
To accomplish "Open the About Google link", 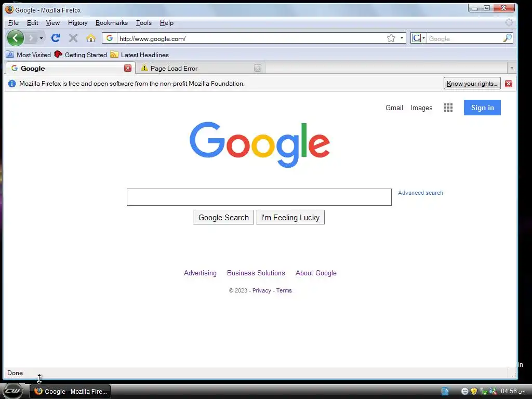I will tap(316, 273).
